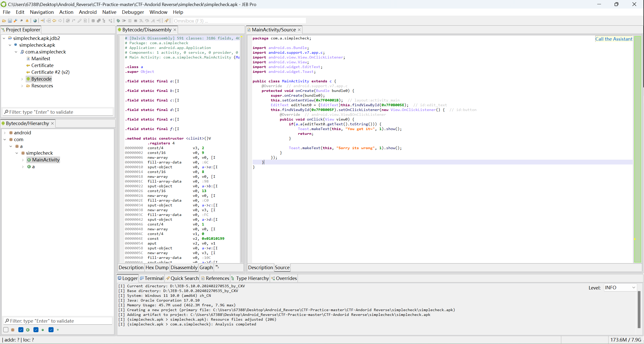The width and height of the screenshot is (644, 344).
Task: Click the debugger Pause icon
Action: click(130, 21)
